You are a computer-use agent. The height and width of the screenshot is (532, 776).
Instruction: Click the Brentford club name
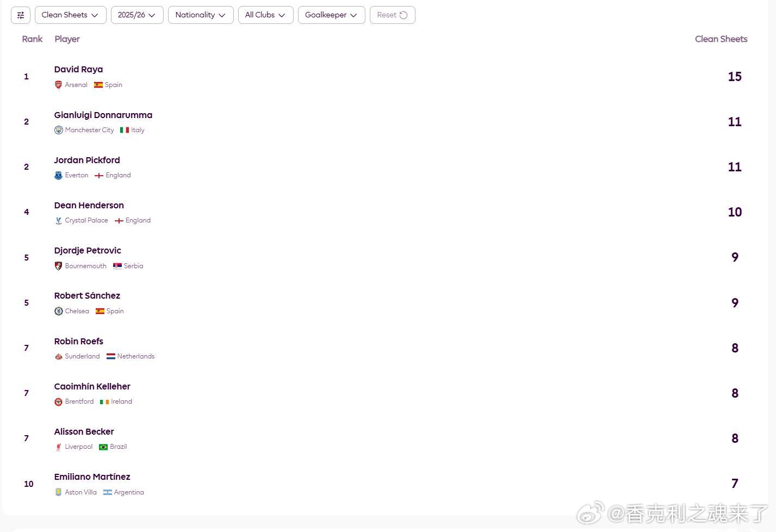click(79, 401)
